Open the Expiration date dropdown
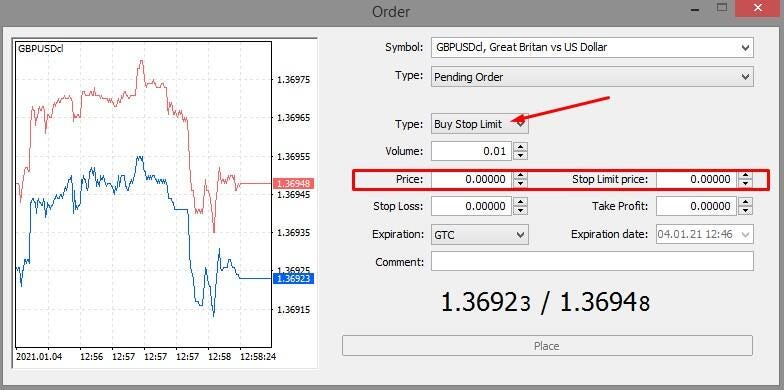 click(x=705, y=234)
